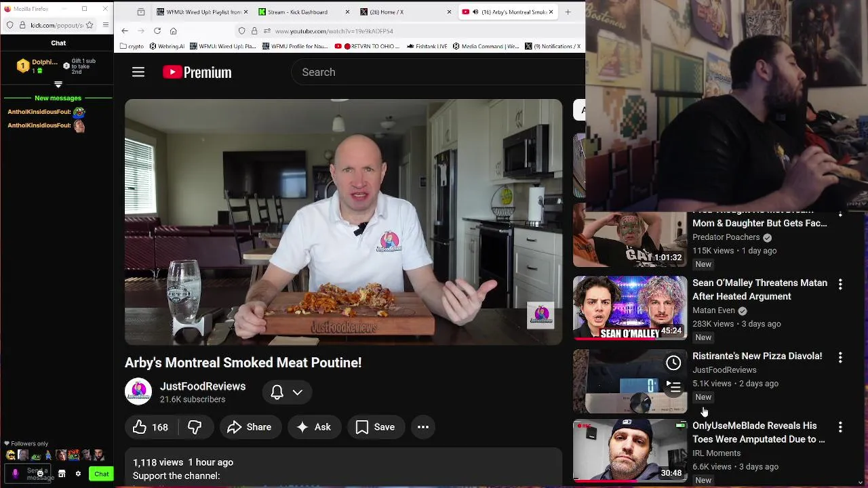
Task: Save the video to a playlist
Action: (x=376, y=427)
